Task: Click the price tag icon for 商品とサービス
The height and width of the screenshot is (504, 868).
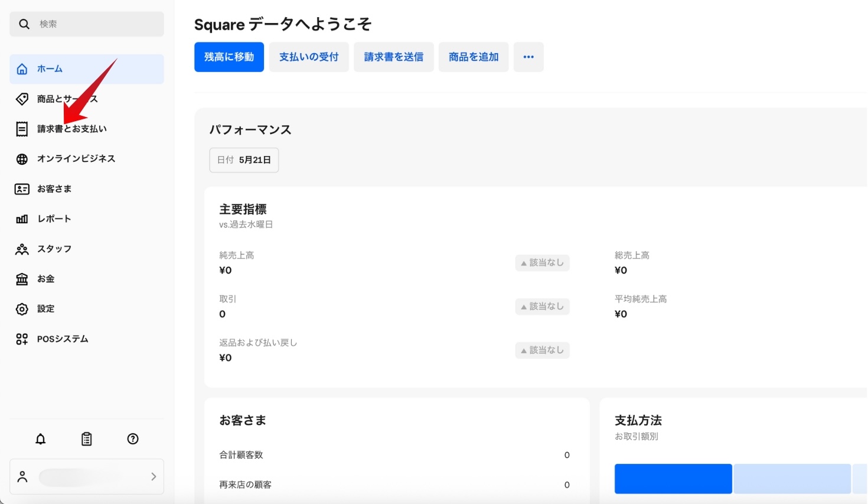Action: coord(22,99)
